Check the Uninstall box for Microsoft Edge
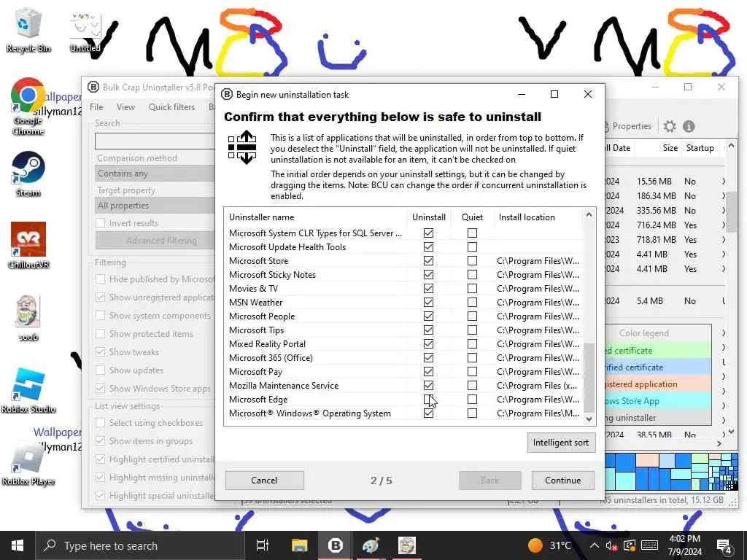The image size is (747, 560). (x=428, y=399)
